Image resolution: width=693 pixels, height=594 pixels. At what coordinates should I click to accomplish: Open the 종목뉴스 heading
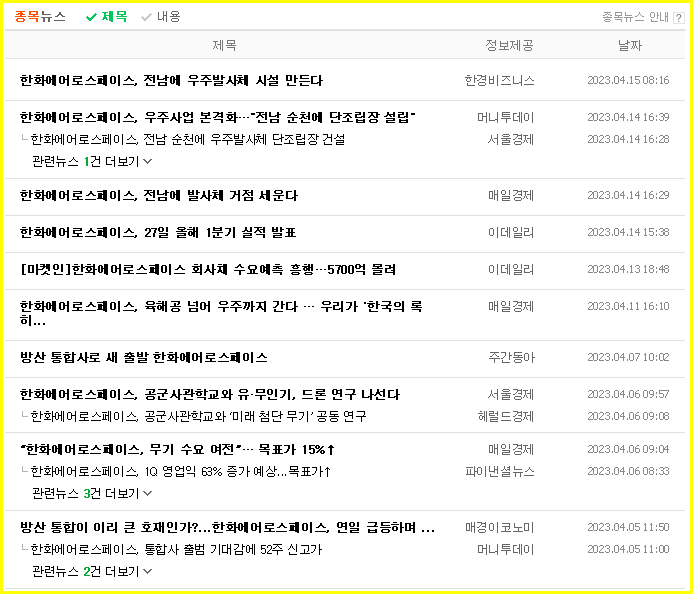coord(40,17)
